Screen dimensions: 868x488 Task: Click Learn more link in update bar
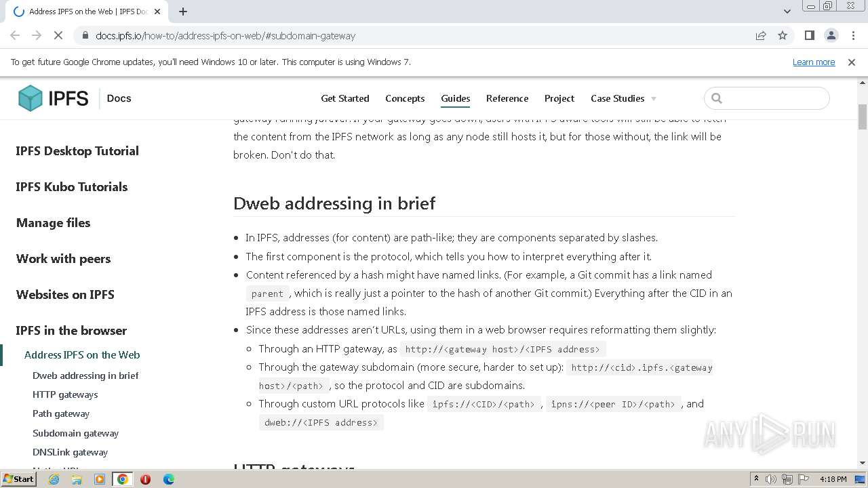(x=814, y=62)
